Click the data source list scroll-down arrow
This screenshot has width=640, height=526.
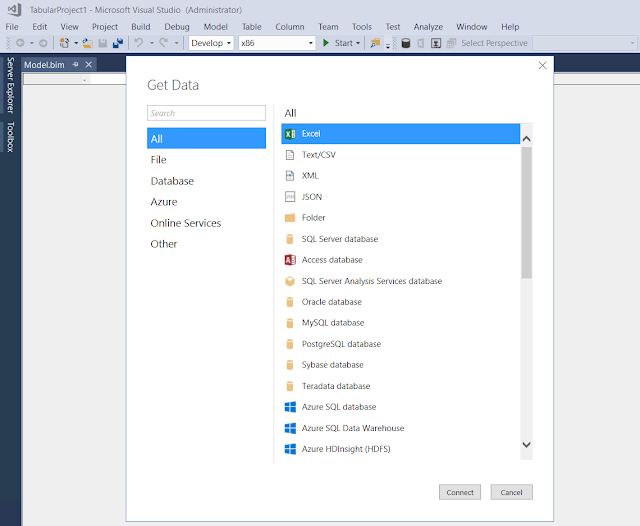click(x=527, y=444)
